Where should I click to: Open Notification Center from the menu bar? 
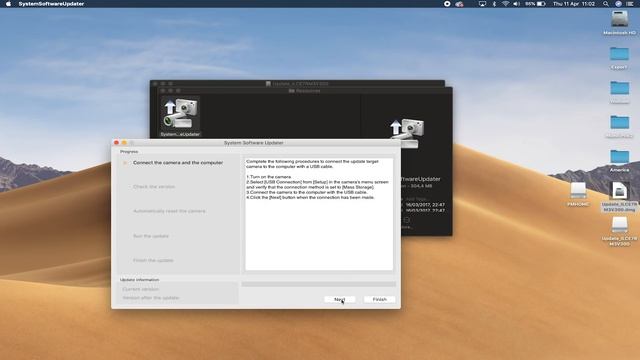[630, 4]
